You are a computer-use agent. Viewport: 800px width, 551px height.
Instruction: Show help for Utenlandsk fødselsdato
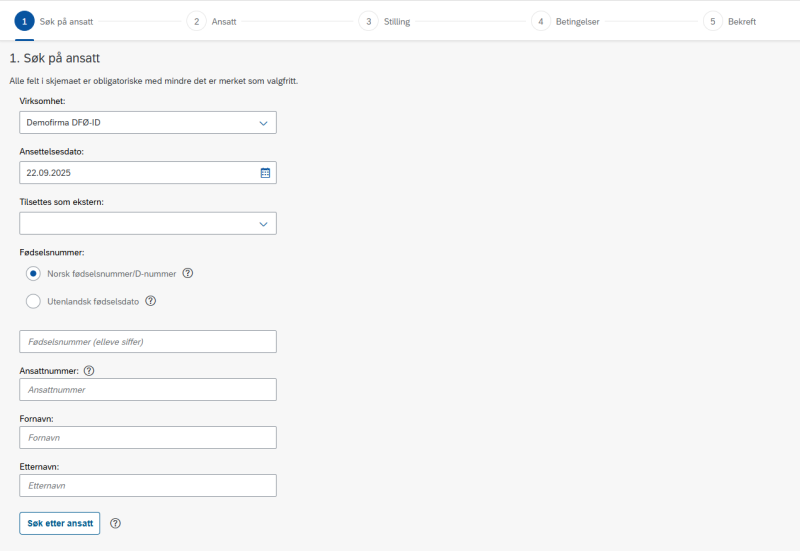pyautogui.click(x=151, y=301)
